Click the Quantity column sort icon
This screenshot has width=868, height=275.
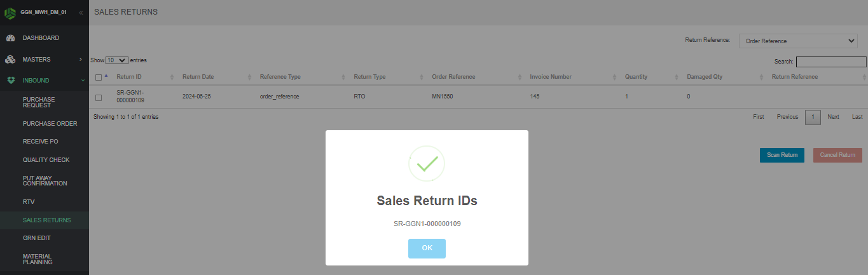(x=676, y=77)
